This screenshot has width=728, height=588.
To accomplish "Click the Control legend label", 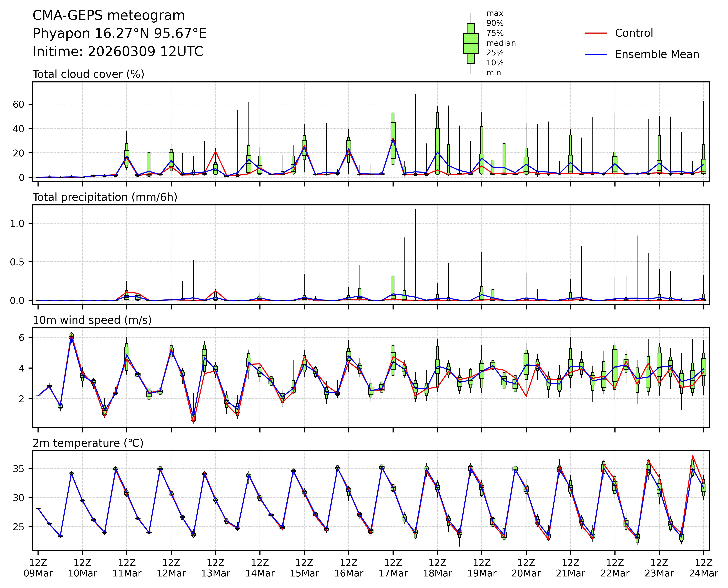I will (x=634, y=33).
